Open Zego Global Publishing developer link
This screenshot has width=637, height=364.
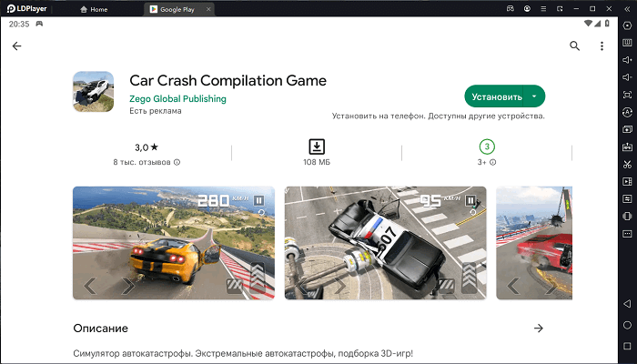click(x=177, y=98)
